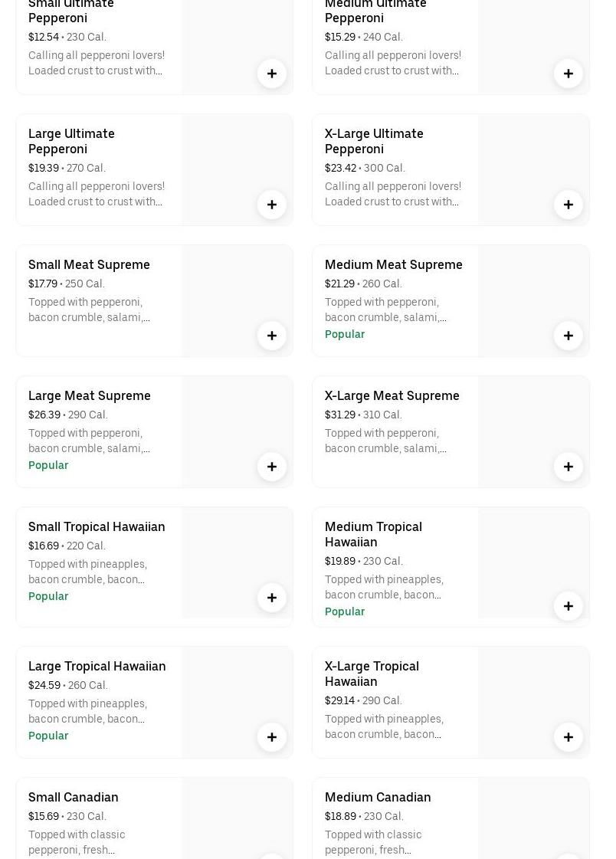Add Small Tropical Hawaiian to order
This screenshot has width=616, height=859.
272,598
